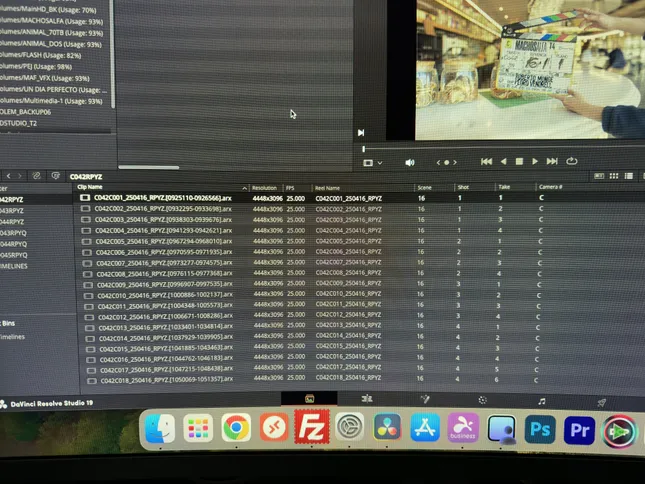Select the UN DIA PERFECTO volume
645x484 pixels.
(53, 89)
